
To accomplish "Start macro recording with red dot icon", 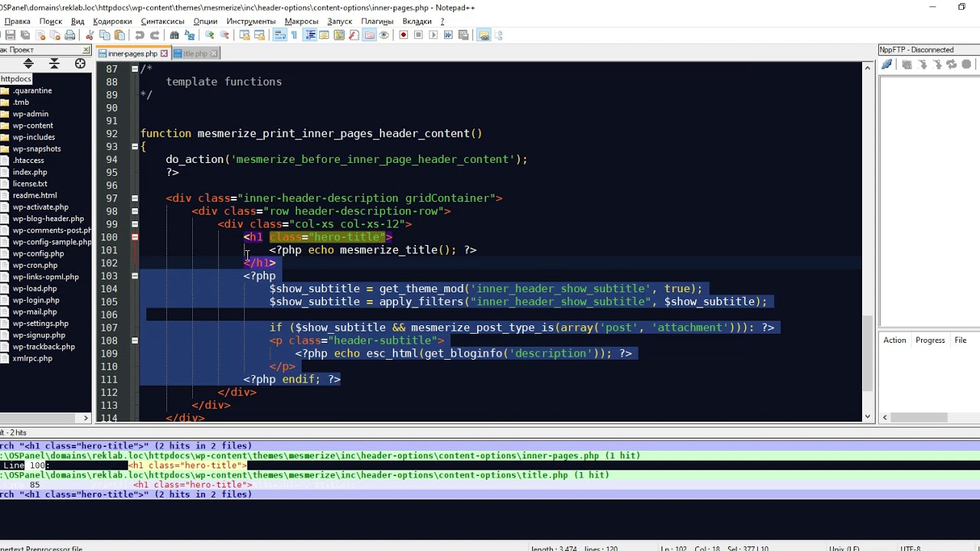I will 403,35.
